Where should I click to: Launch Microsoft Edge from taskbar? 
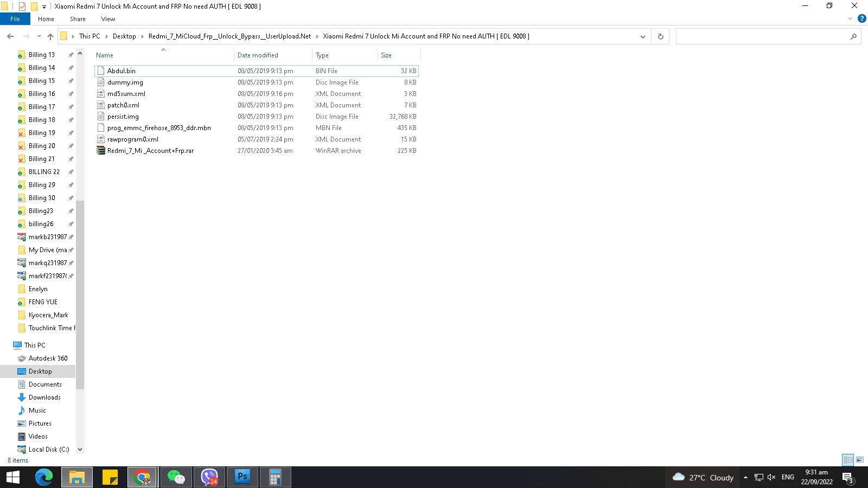(44, 477)
